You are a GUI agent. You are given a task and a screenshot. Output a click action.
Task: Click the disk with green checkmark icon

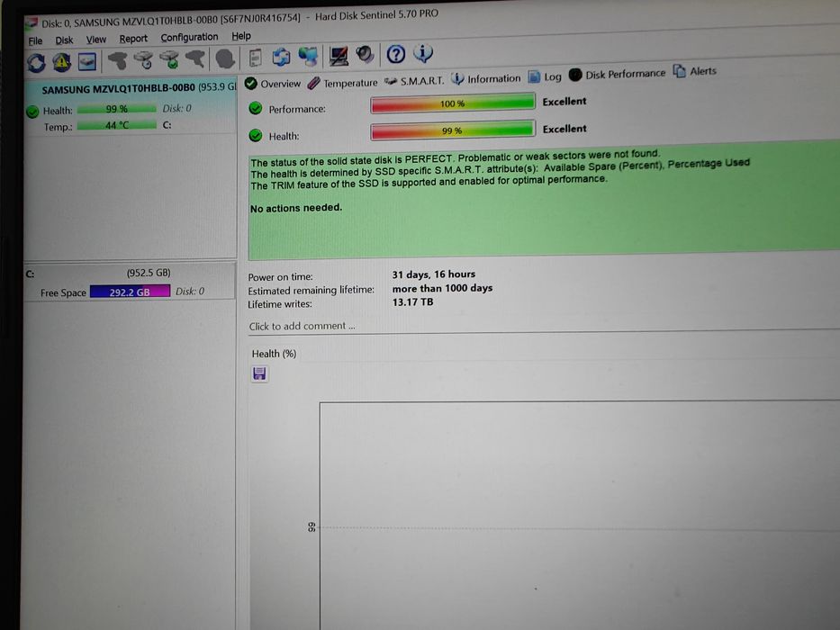[170, 59]
